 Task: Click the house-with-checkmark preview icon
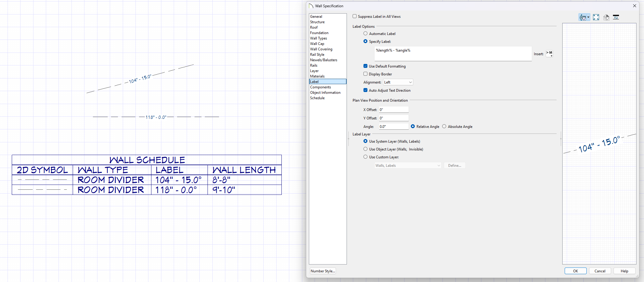pos(606,17)
